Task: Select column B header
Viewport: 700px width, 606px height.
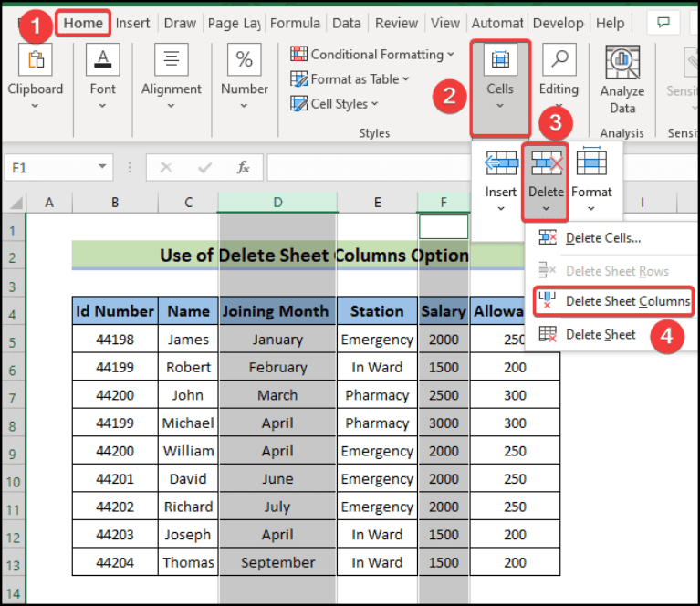Action: click(x=115, y=203)
